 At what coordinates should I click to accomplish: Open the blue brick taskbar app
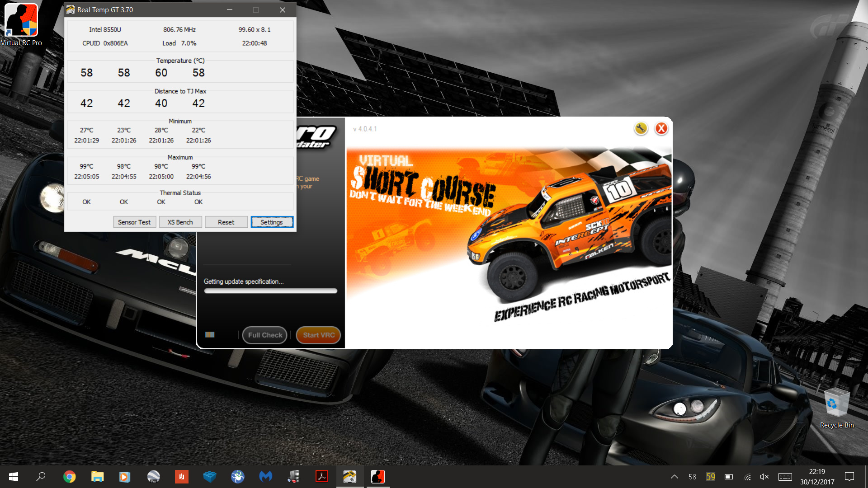pos(210,477)
